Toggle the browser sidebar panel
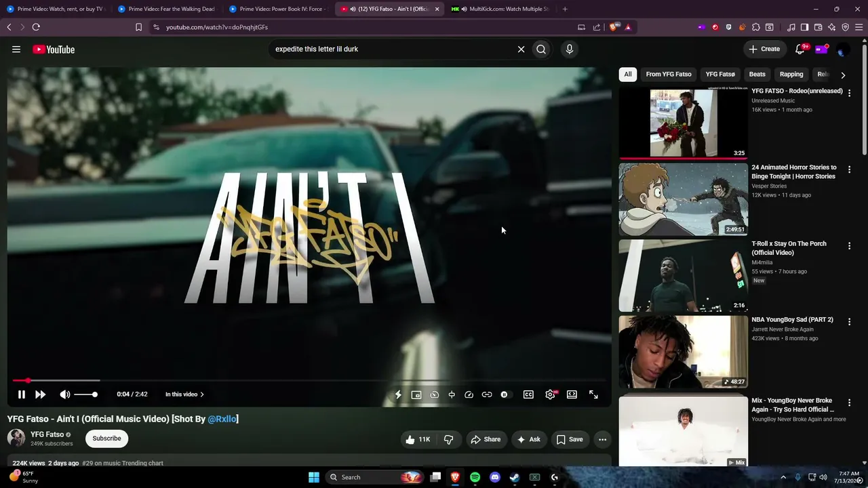 tap(804, 27)
